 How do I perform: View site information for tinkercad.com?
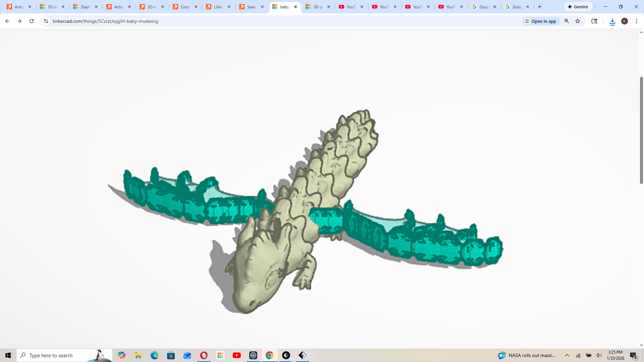(46, 21)
